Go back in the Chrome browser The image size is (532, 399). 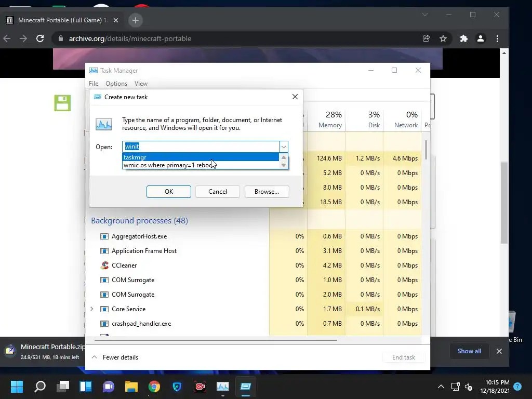7,38
